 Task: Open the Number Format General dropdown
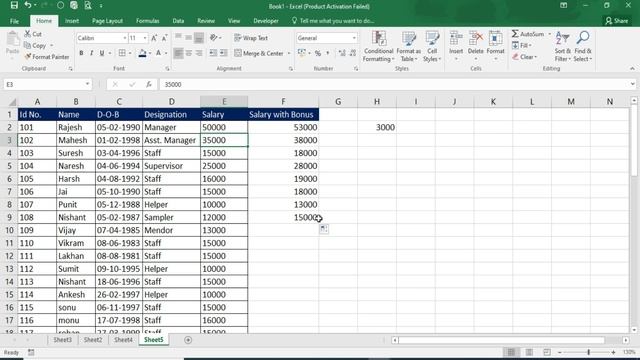(x=354, y=38)
